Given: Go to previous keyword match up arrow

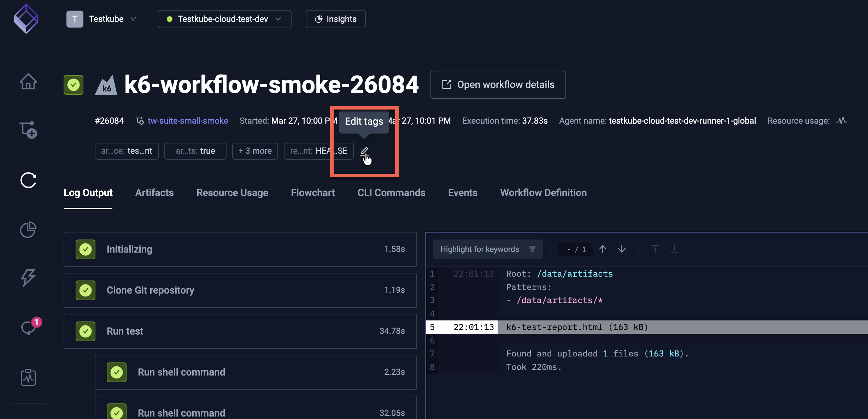Looking at the screenshot, I should point(603,249).
